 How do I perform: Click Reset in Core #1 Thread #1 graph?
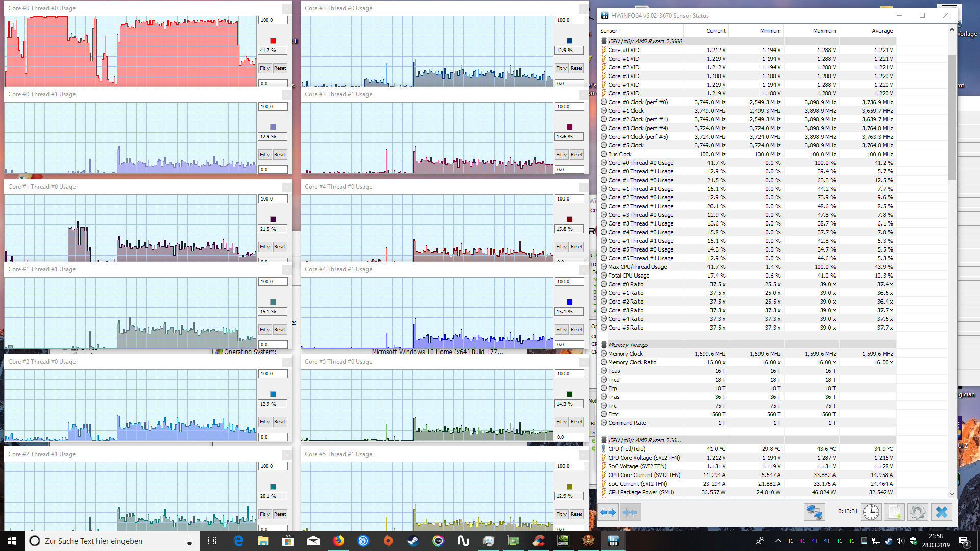click(x=280, y=330)
